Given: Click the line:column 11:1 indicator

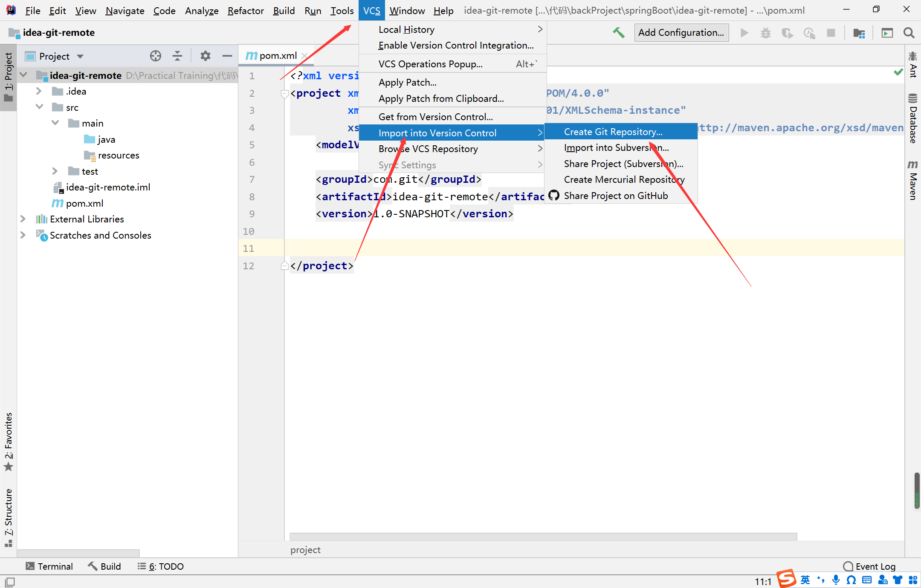Looking at the screenshot, I should (x=763, y=582).
